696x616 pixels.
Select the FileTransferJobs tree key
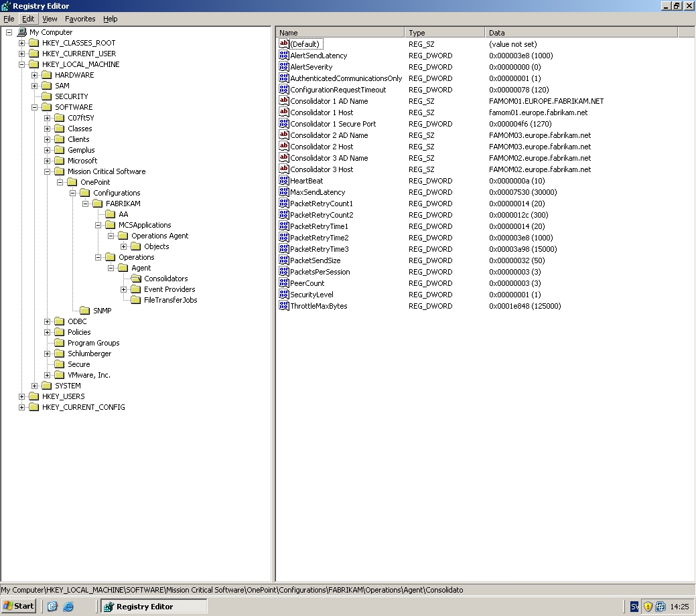(x=170, y=300)
